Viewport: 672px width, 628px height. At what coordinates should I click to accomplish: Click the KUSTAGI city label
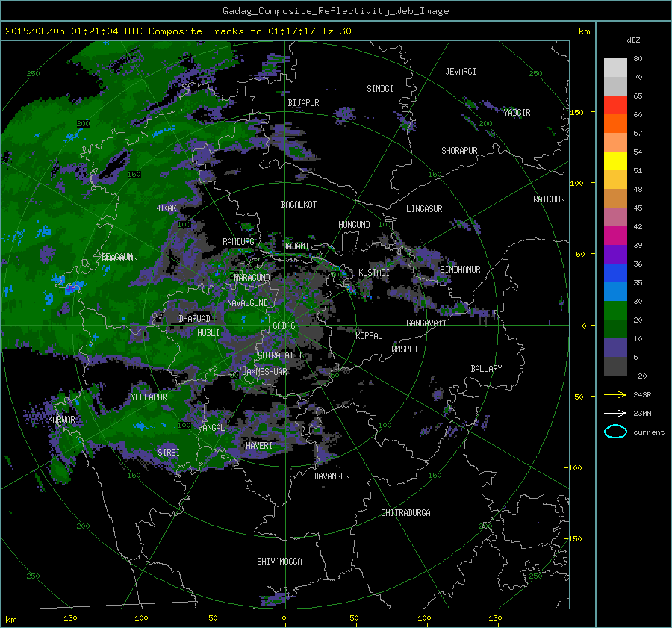(x=374, y=273)
